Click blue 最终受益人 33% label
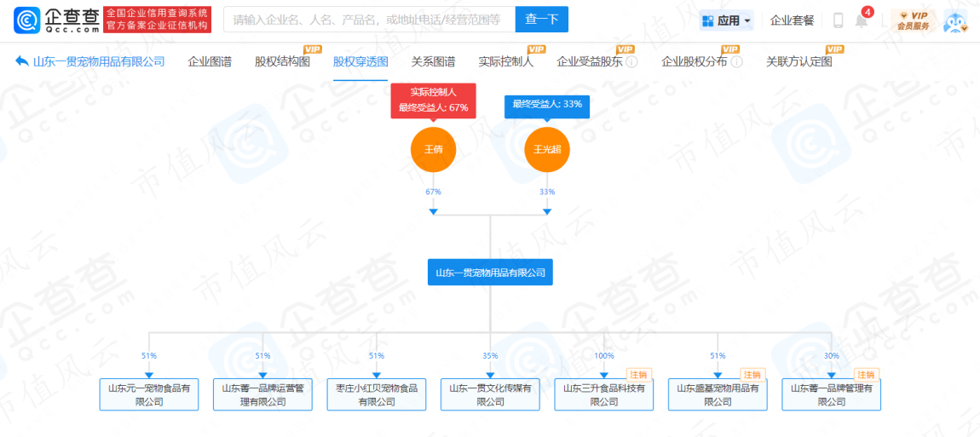Image resolution: width=980 pixels, height=437 pixels. click(547, 105)
